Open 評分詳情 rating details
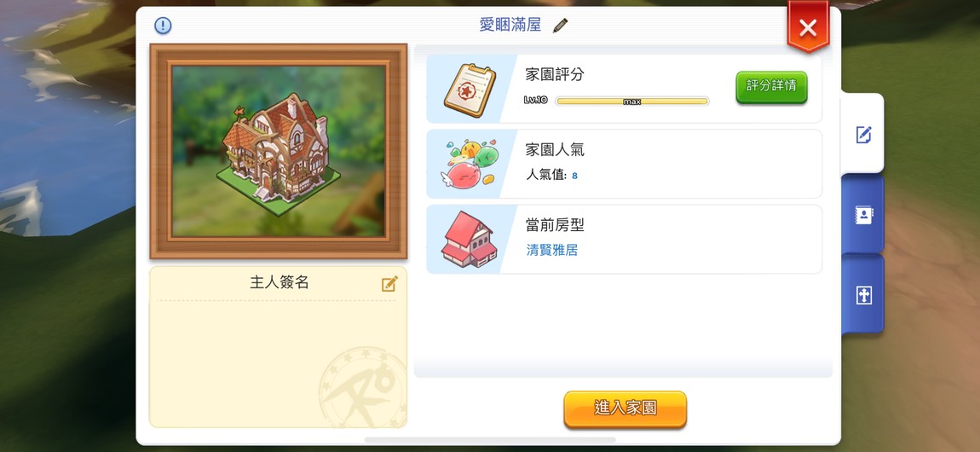980x452 pixels. [x=771, y=87]
